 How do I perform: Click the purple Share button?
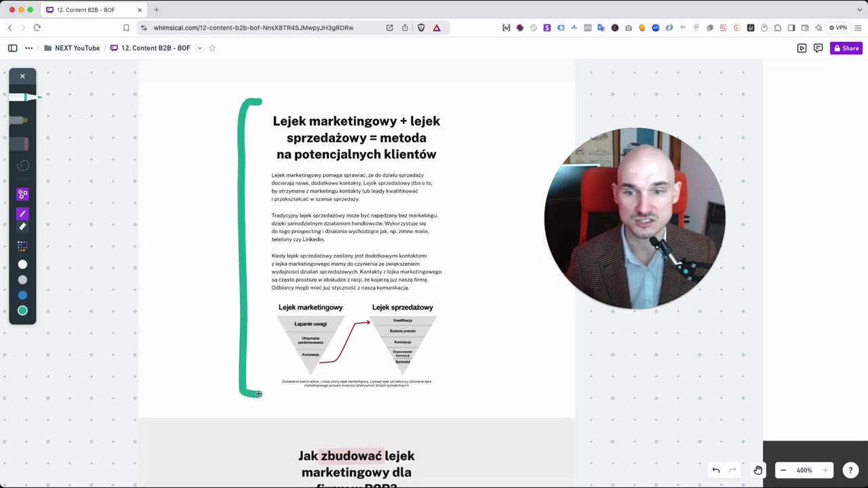tap(846, 48)
